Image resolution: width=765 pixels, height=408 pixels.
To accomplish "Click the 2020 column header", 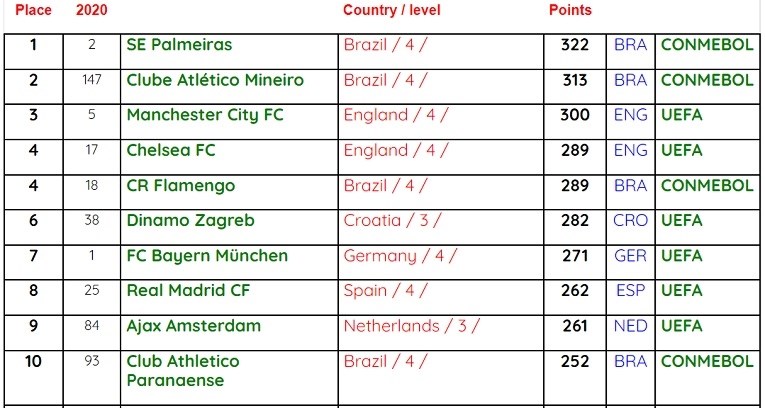I will [92, 10].
